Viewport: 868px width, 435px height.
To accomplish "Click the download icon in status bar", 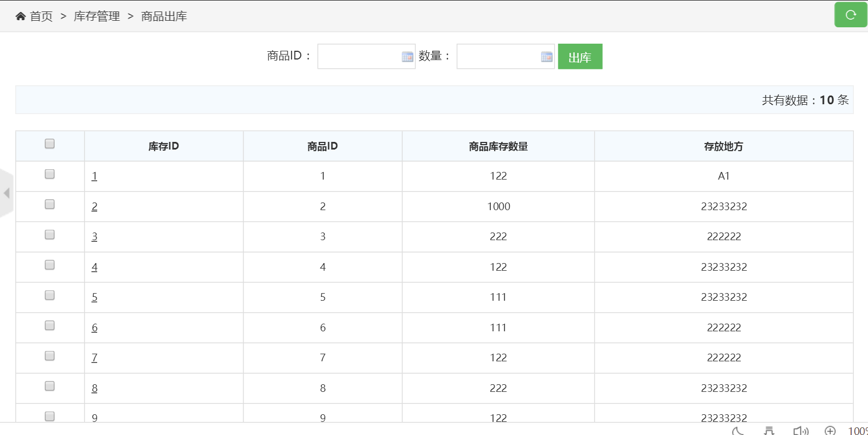I will [x=769, y=431].
